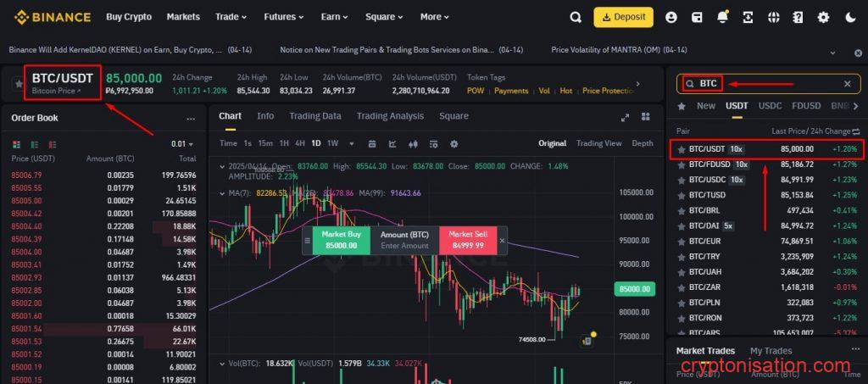
Task: Open the order book 0.01 precision dropdown
Action: point(182,144)
